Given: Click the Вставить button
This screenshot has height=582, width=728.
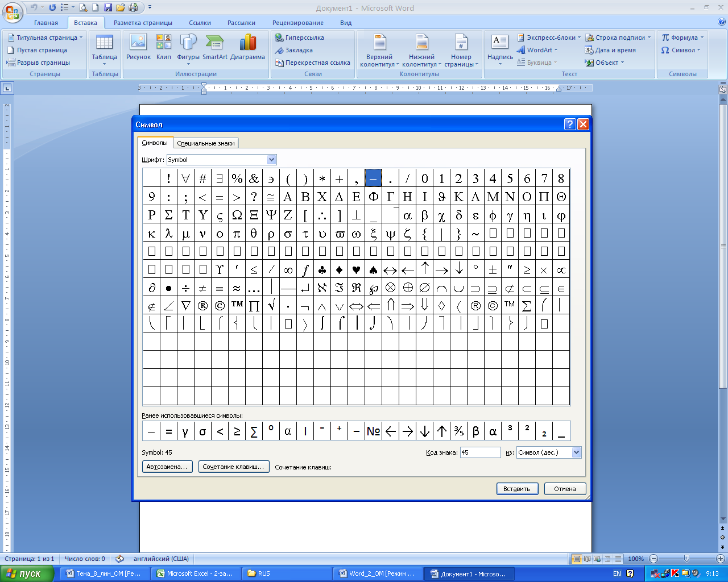Looking at the screenshot, I should [x=517, y=489].
